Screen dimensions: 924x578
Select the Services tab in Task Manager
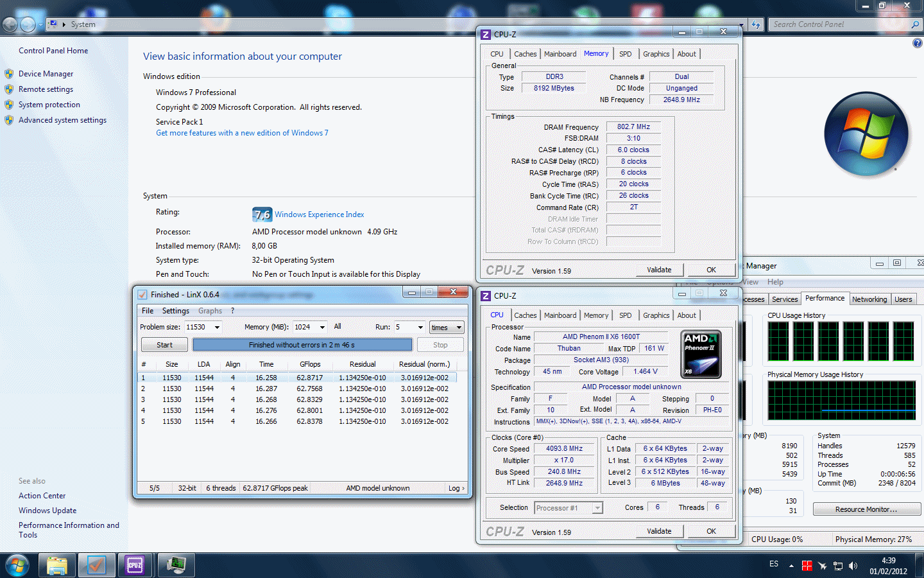[785, 299]
